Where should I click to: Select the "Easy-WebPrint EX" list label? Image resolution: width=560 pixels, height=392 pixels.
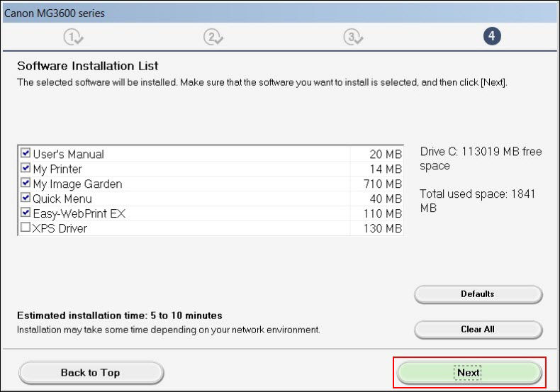click(x=79, y=214)
